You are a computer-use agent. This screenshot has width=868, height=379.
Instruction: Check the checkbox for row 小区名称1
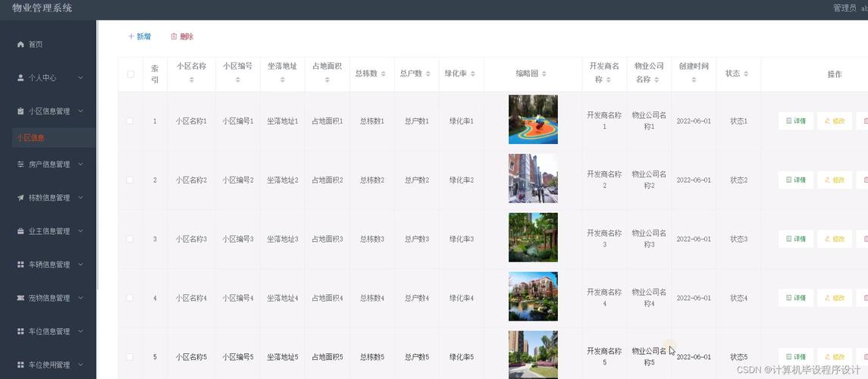click(x=130, y=121)
